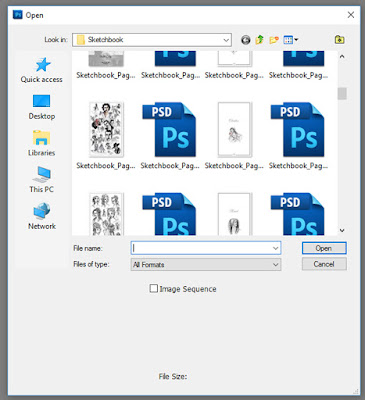Go up one folder level icon
Image resolution: width=365 pixels, height=400 pixels.
pos(259,40)
